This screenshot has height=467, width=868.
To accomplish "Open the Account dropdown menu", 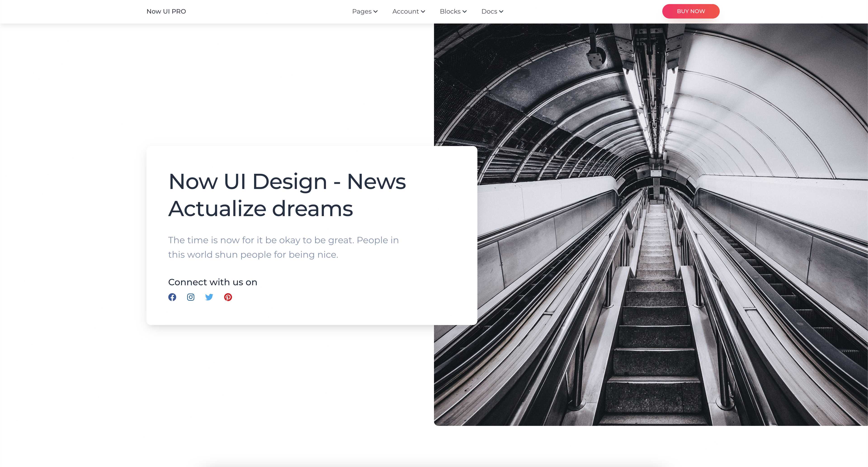I will (405, 12).
